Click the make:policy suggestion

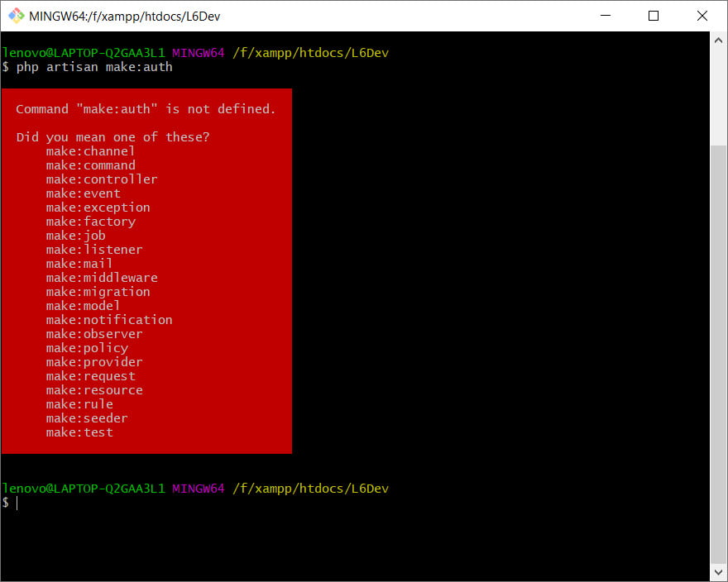87,348
